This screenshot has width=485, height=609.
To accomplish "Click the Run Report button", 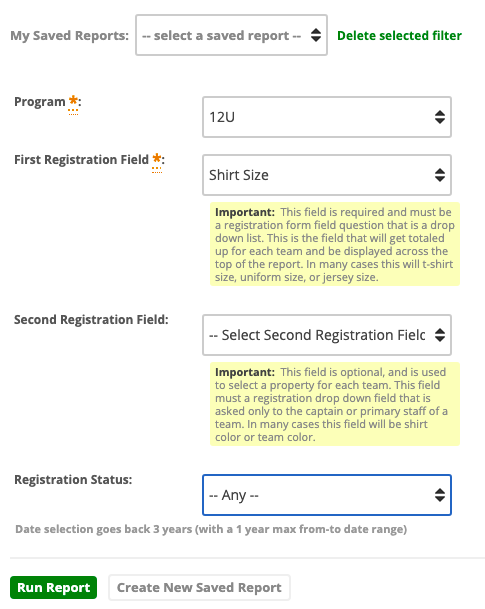I will tap(54, 587).
